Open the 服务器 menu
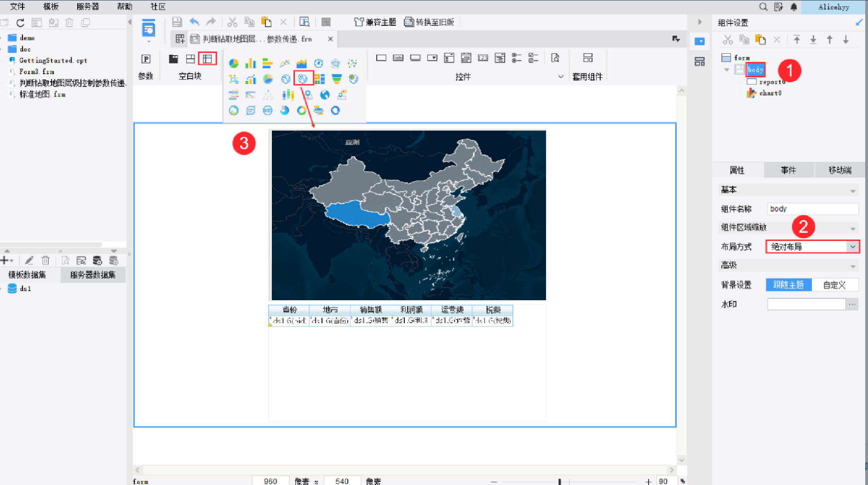Viewport: 868px width, 485px height. pyautogui.click(x=87, y=6)
